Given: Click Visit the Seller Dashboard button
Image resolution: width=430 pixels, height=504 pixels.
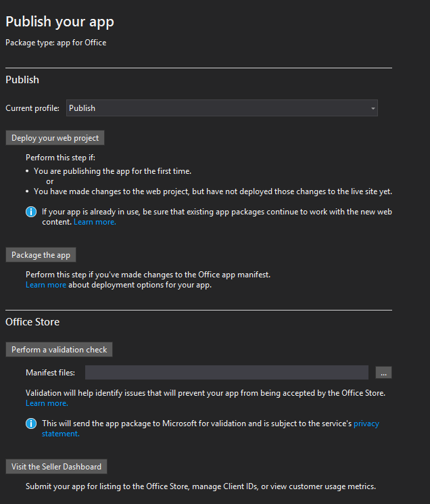Looking at the screenshot, I should (x=56, y=466).
